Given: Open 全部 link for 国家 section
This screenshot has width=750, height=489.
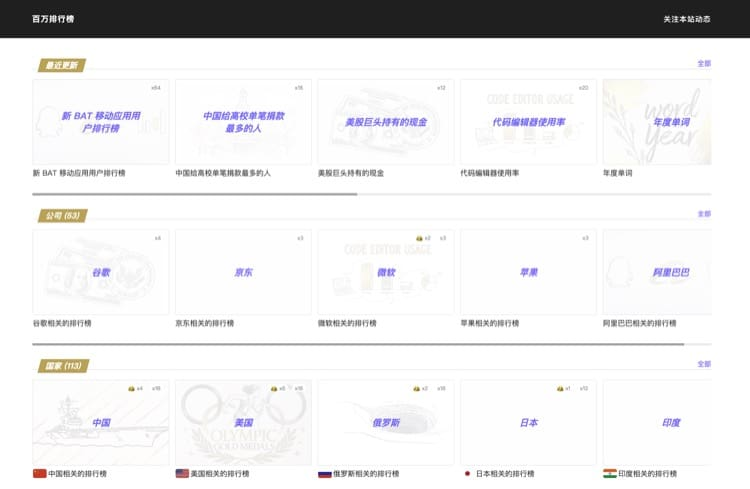Looking at the screenshot, I should 704,364.
